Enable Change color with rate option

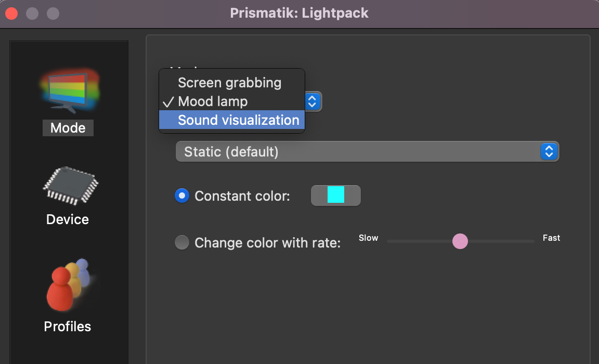(182, 242)
